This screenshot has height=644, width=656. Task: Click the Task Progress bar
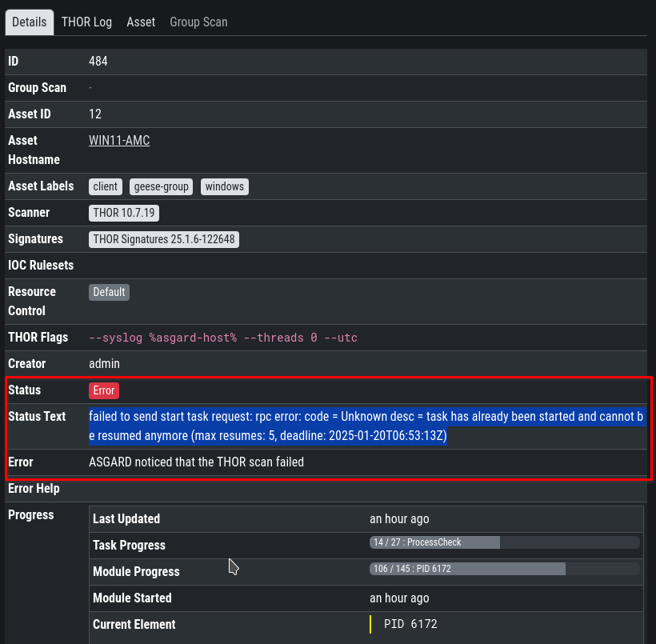pos(504,542)
